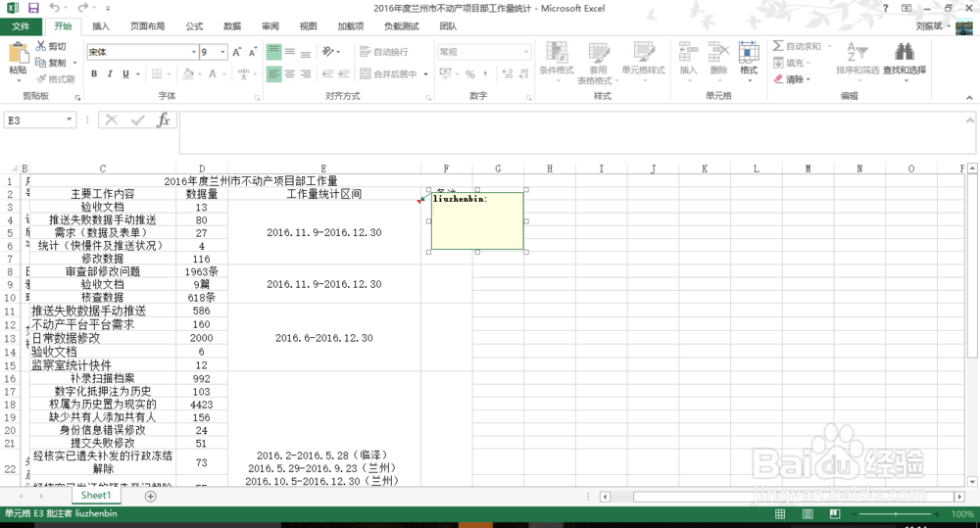This screenshot has height=528, width=980.
Task: Increase font size with the larger A
Action: click(236, 52)
